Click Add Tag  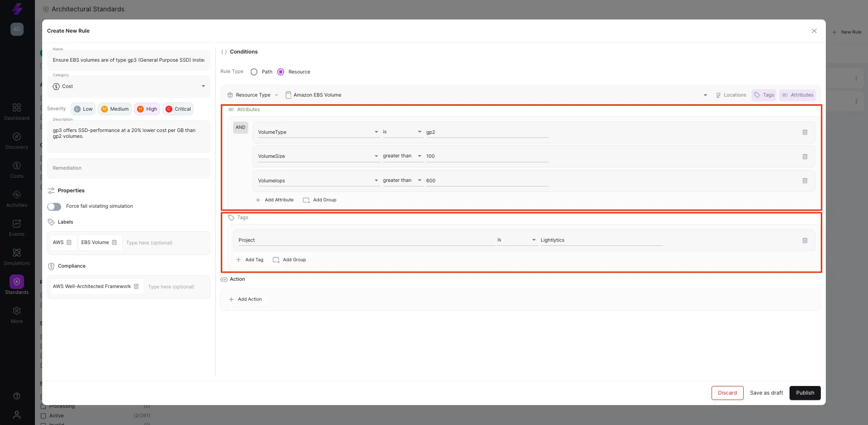pos(250,260)
